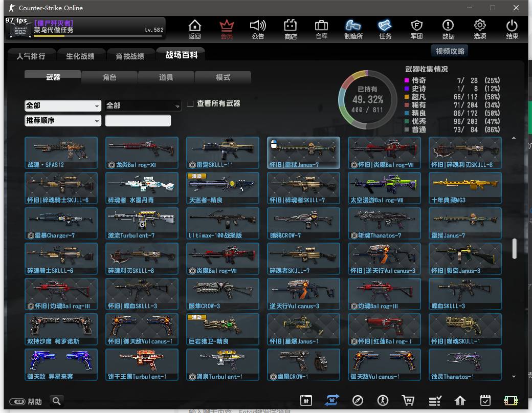532x413 pixels.
Task: Open the gift window icon in bottom bar
Action: [x=306, y=400]
